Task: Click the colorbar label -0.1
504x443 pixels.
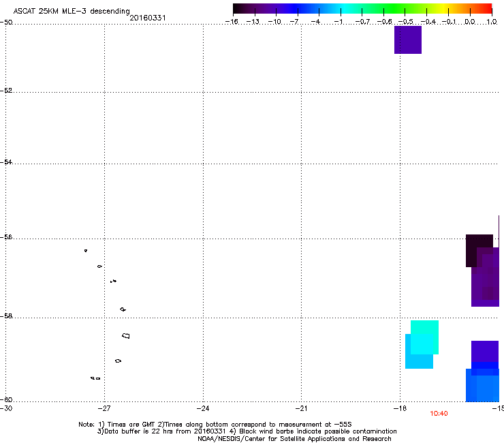Action: point(449,22)
